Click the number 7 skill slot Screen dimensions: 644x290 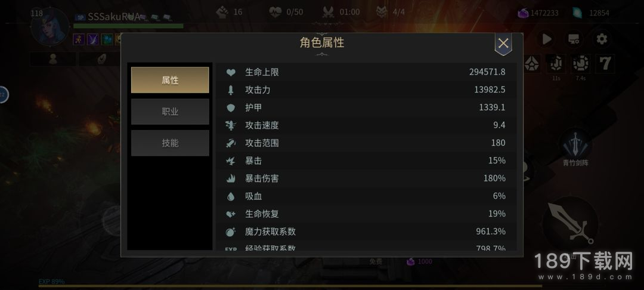point(605,64)
